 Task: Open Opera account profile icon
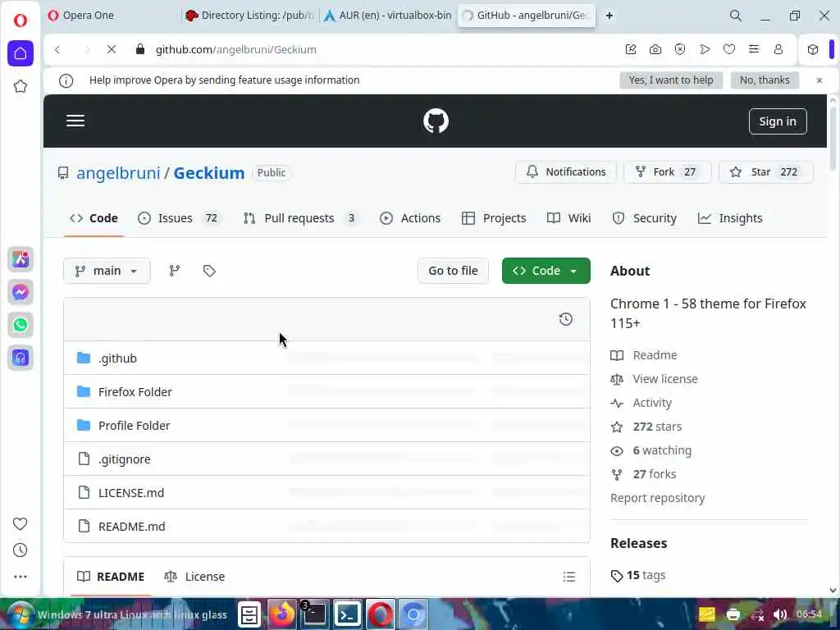point(778,49)
